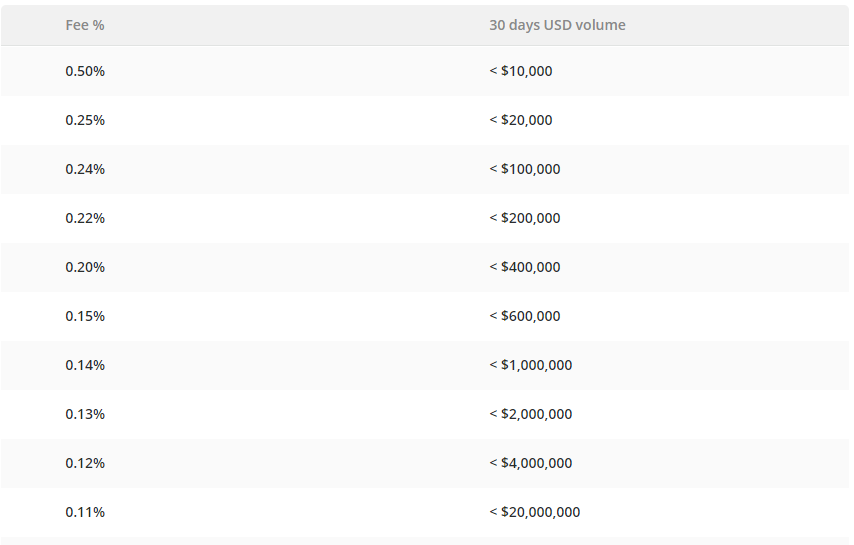Screen dimensions: 854x545
Task: Select the < $1,000,000 volume cell
Action: (x=530, y=365)
